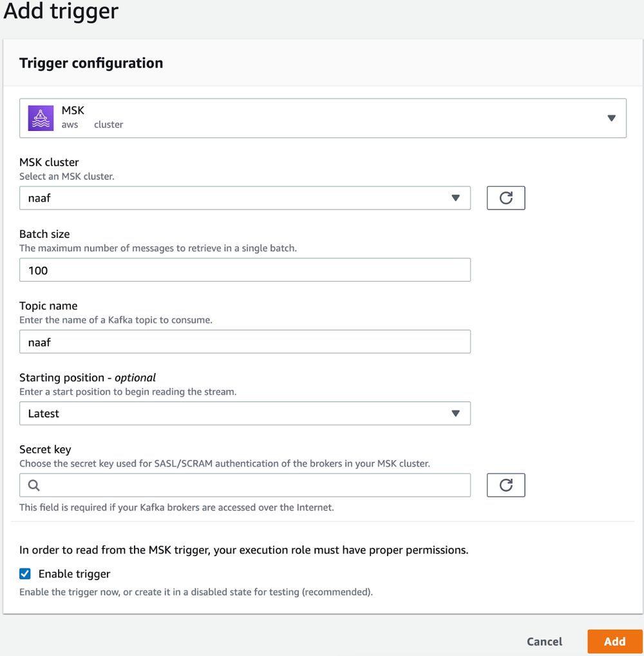Image resolution: width=644 pixels, height=656 pixels.
Task: Click the magnifier icon in Secret key field
Action: coord(34,485)
